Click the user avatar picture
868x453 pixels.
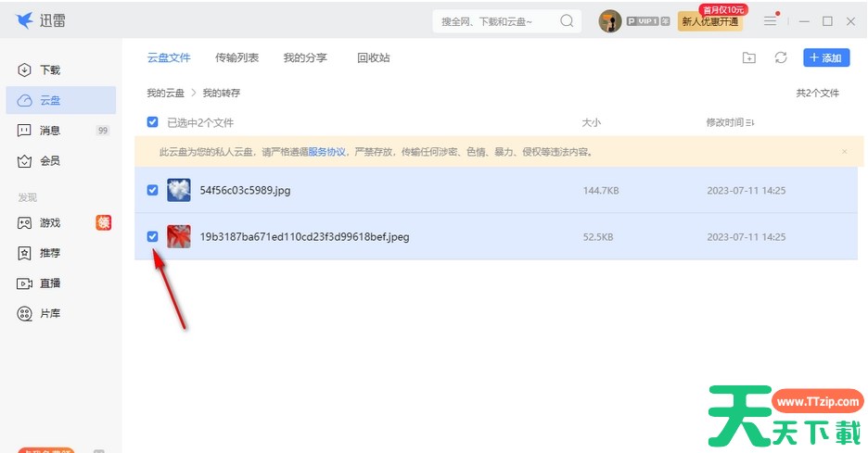tap(609, 21)
